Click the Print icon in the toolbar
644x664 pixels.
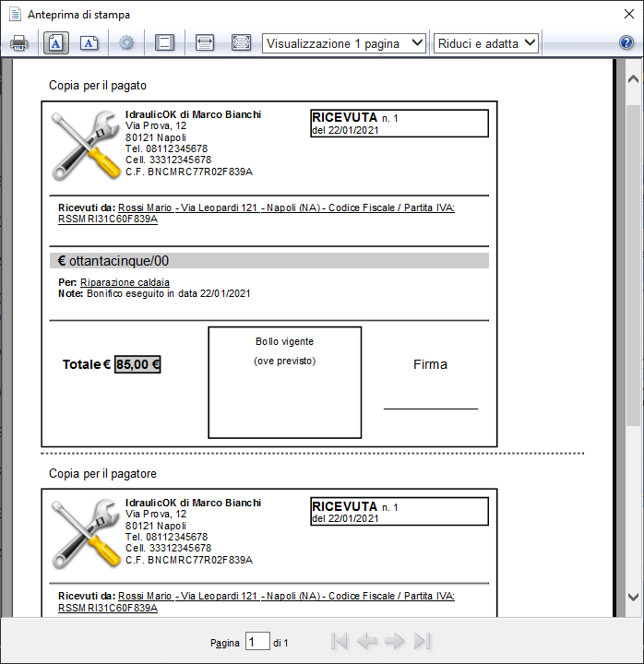(x=19, y=42)
